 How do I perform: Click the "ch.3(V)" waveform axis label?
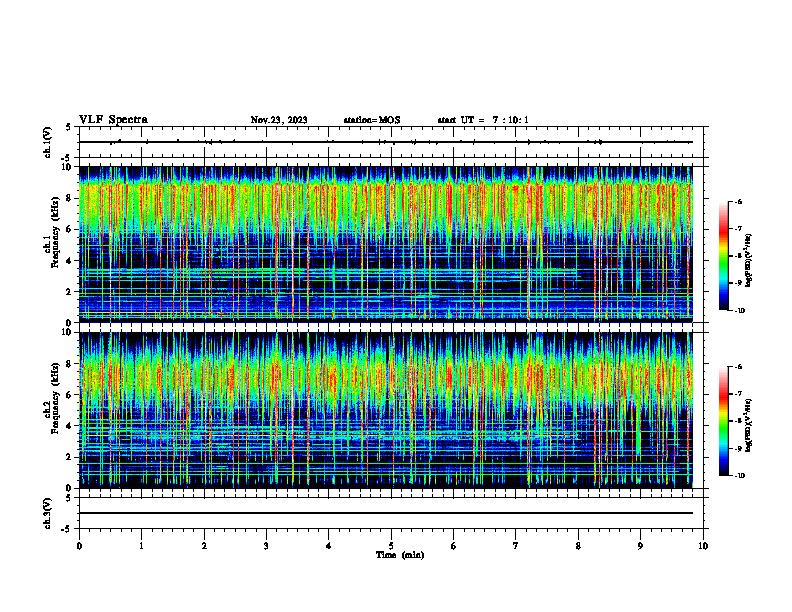48,513
